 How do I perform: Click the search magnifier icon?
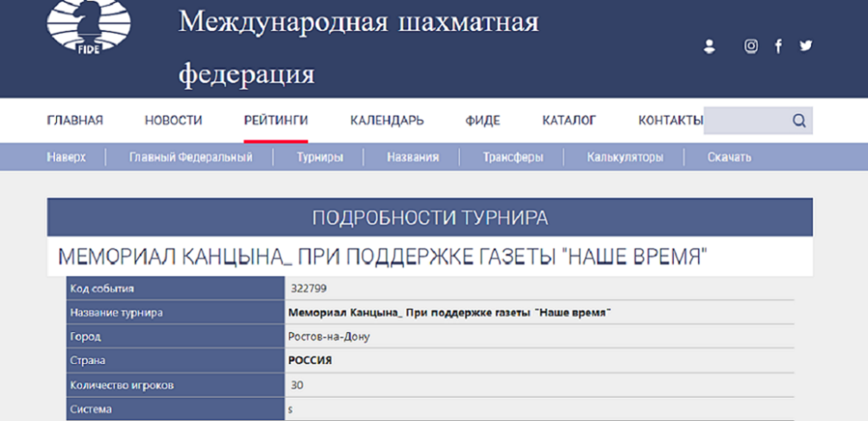click(x=799, y=121)
